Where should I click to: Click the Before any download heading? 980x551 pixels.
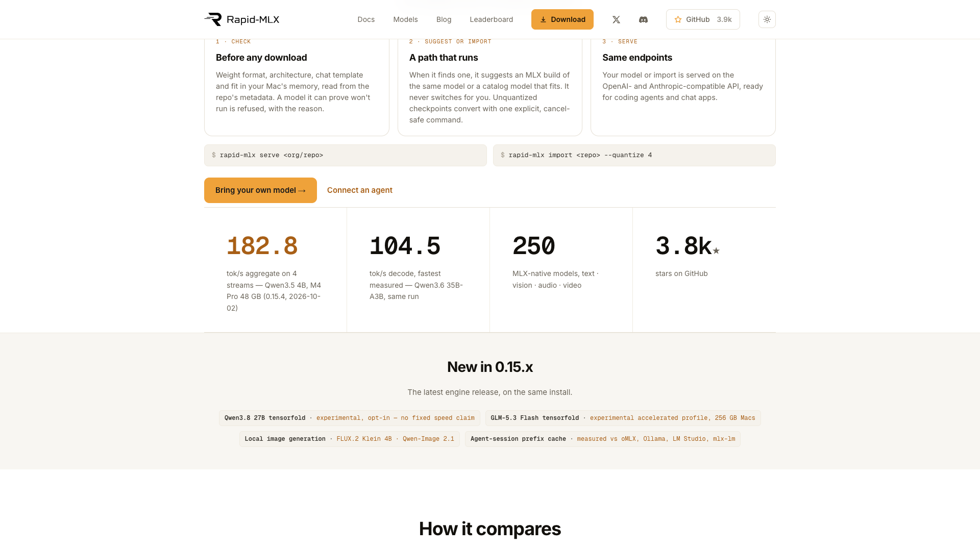261,58
